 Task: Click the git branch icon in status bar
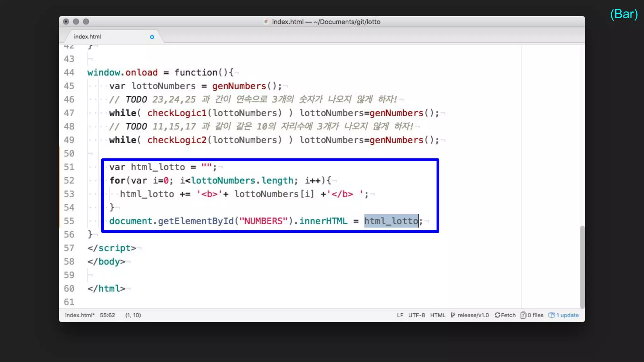(x=453, y=315)
